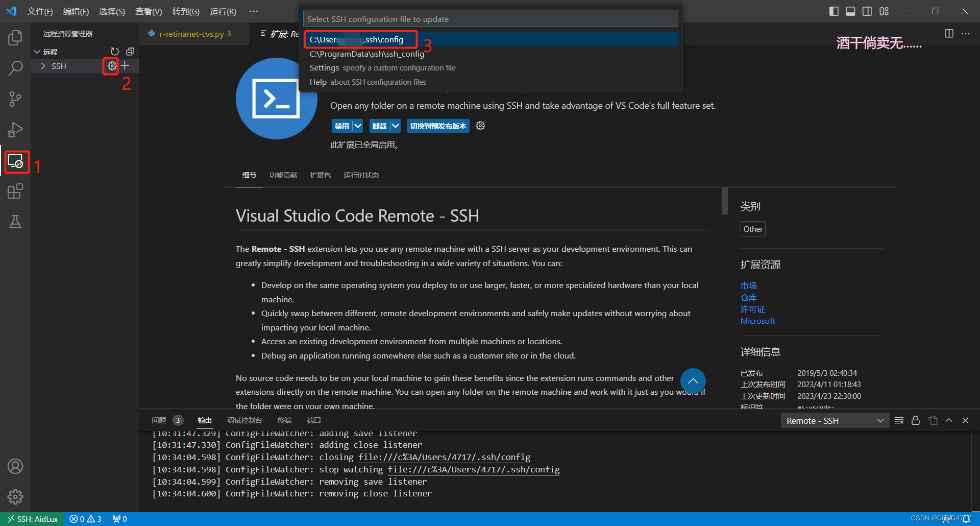
Task: Click the scroll-to-top round button
Action: [693, 381]
